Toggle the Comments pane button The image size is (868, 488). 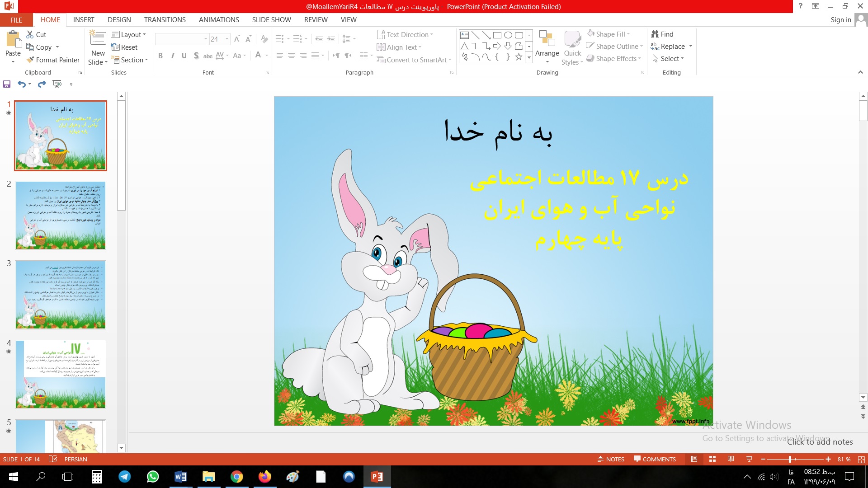point(655,459)
